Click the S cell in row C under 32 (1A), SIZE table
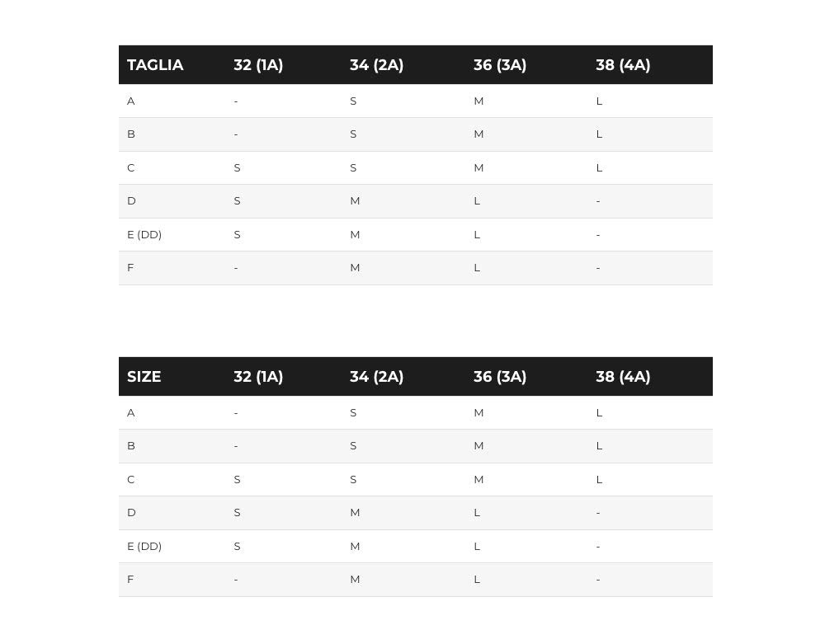The height and width of the screenshot is (644, 825). pyautogui.click(x=238, y=480)
